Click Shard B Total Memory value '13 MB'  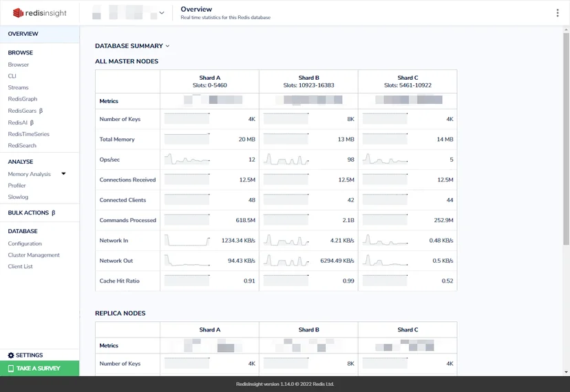coord(346,140)
